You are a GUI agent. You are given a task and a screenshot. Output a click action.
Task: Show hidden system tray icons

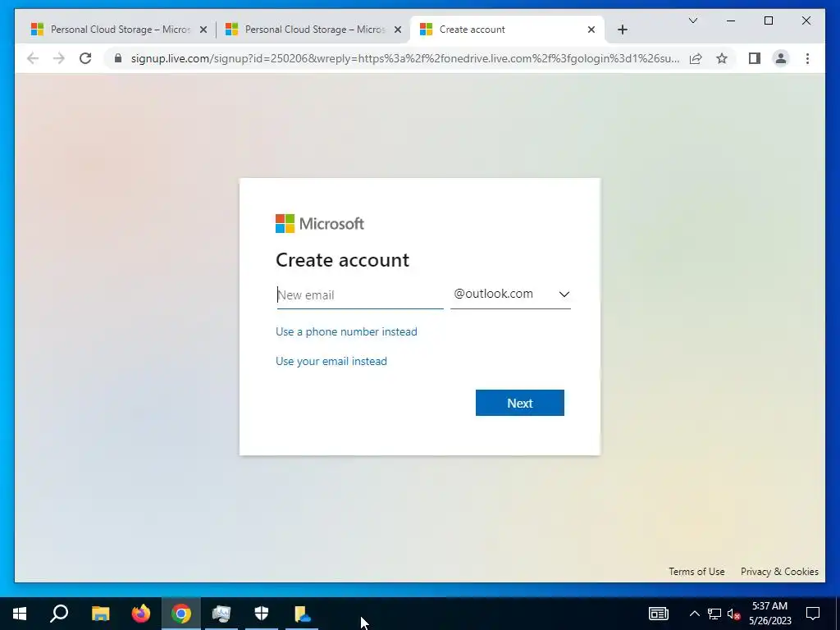point(694,614)
